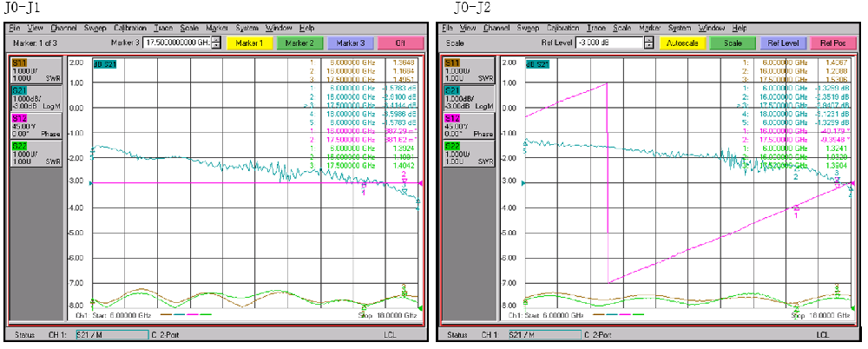The width and height of the screenshot is (868, 349).
Task: Click the Marker 3 frequency input field
Action: [177, 42]
